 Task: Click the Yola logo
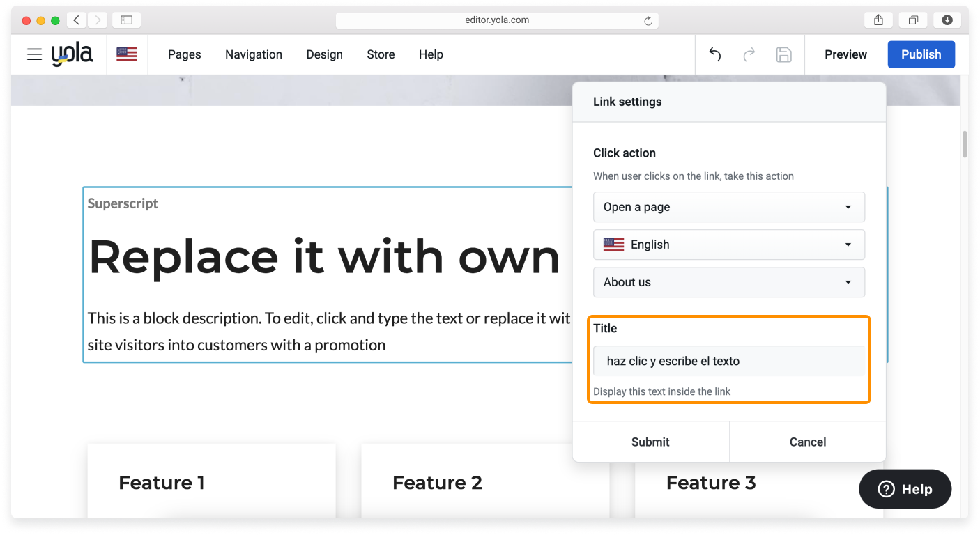click(x=72, y=54)
